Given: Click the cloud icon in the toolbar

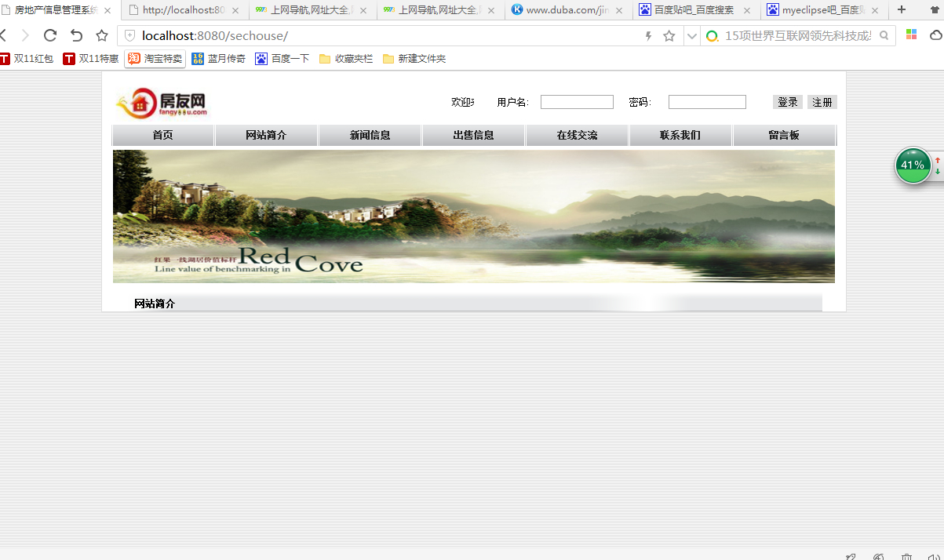Looking at the screenshot, I should [x=936, y=35].
